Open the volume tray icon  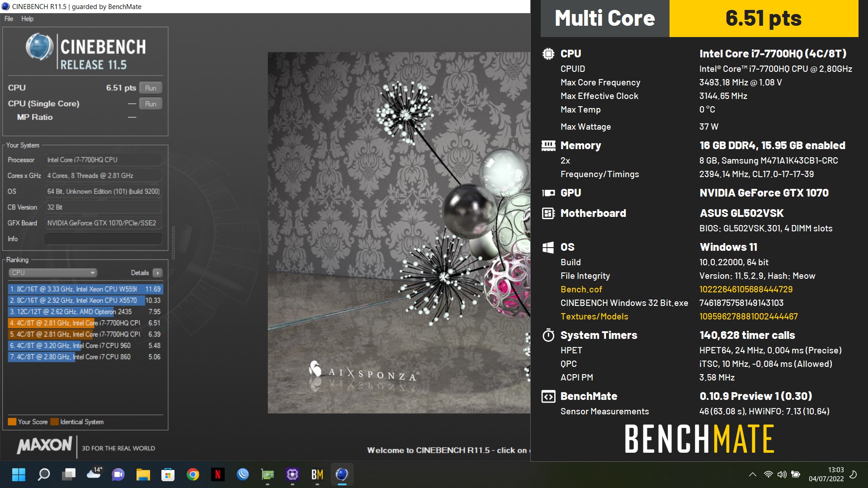pyautogui.click(x=782, y=474)
